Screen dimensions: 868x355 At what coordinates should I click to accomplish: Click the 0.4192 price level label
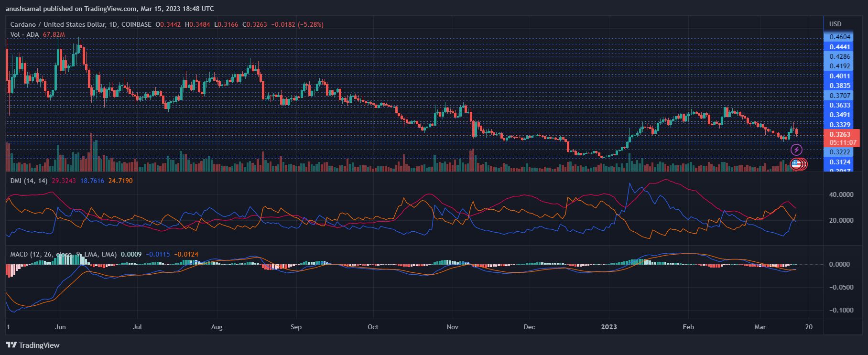pos(840,66)
